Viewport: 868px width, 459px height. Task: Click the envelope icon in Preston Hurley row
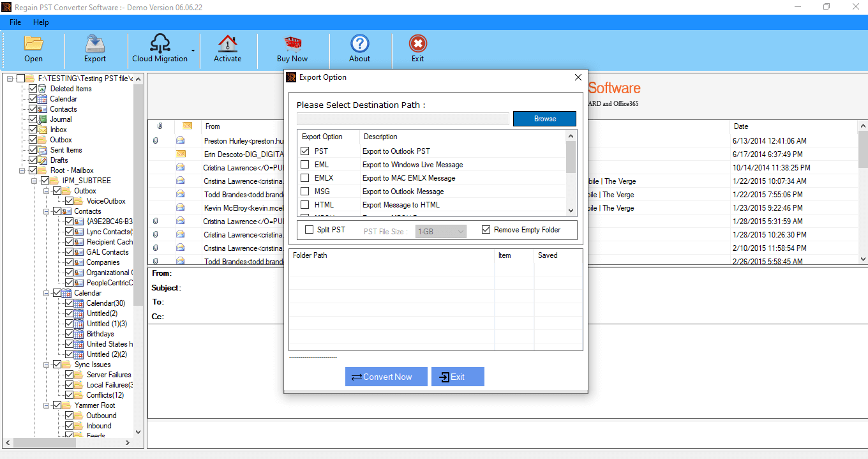pyautogui.click(x=181, y=140)
